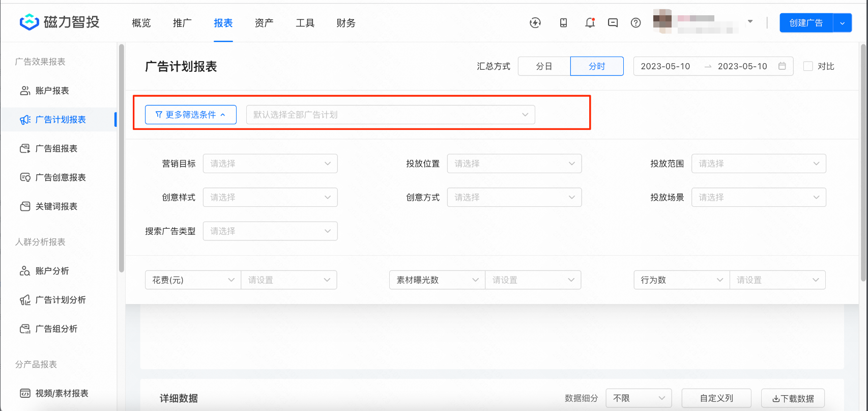868x411 pixels.
Task: Open the 投放场景 dropdown
Action: point(759,197)
